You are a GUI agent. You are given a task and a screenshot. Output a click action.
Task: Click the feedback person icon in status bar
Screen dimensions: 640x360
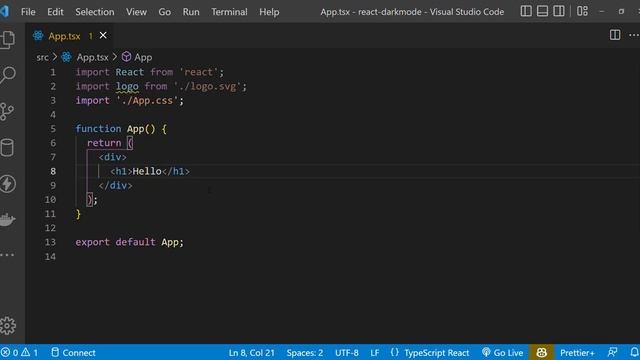point(613,353)
